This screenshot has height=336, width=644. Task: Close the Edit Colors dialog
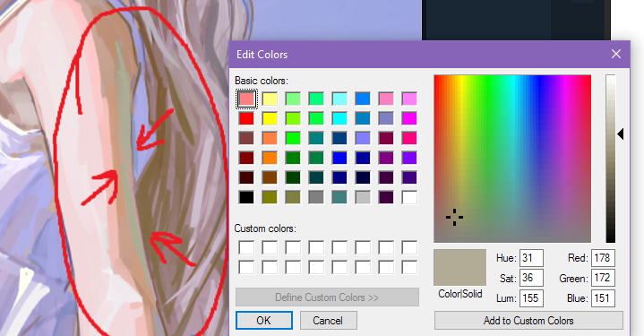click(615, 54)
